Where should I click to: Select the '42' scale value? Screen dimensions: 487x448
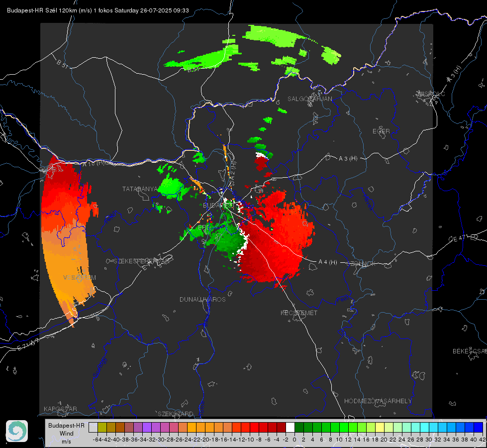[482, 440]
